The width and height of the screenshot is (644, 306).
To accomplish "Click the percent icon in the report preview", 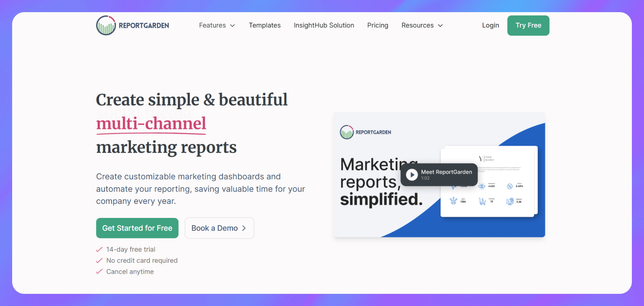I will 510,186.
